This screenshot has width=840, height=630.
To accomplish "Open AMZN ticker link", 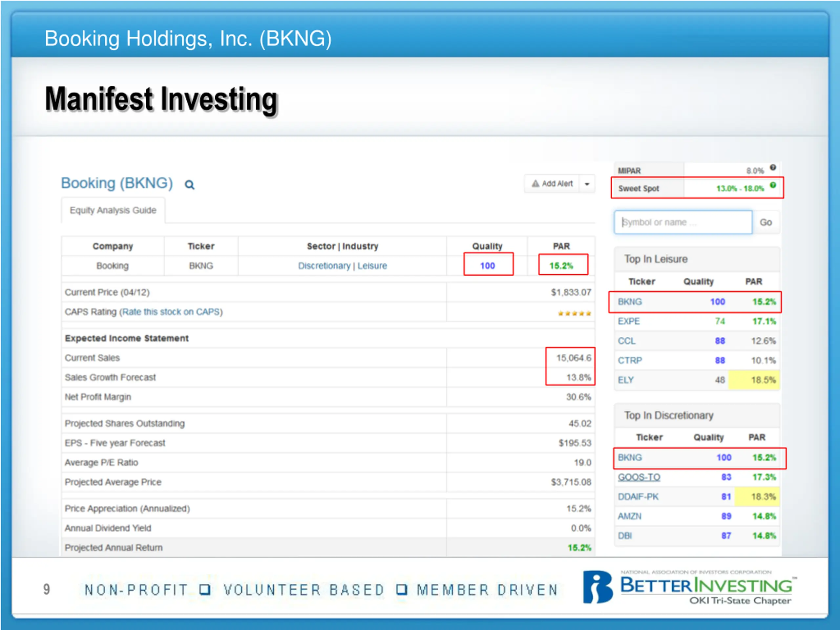I will tap(629, 516).
